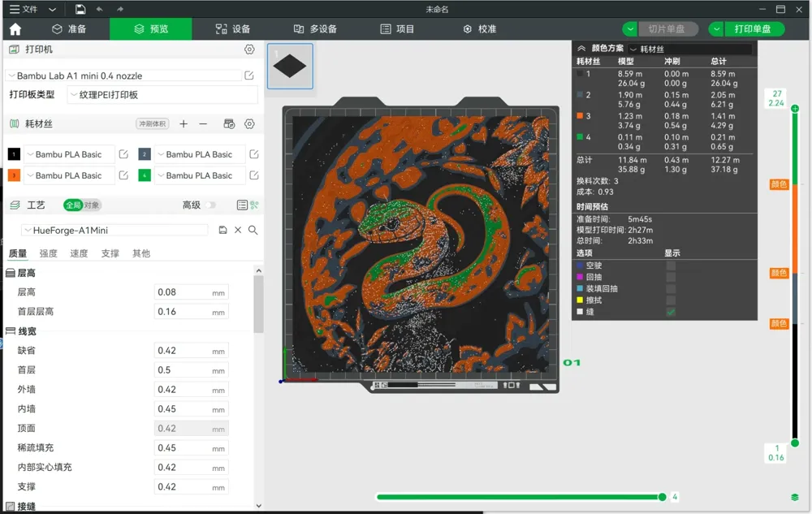Click the green parameter comparison icon

[x=254, y=205]
